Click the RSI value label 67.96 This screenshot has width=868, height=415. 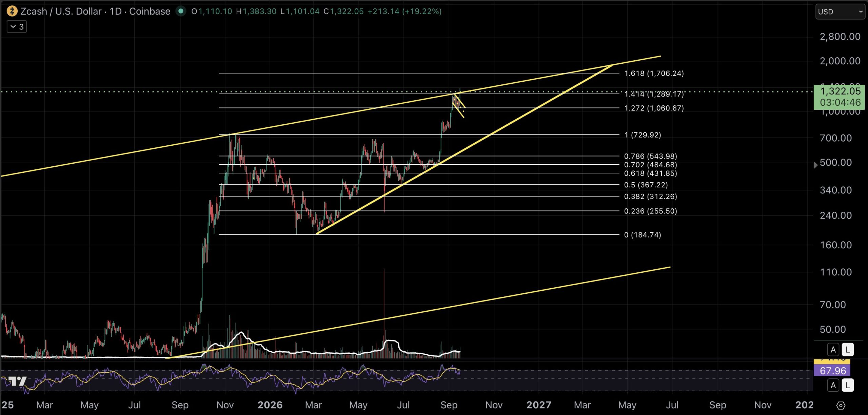[832, 371]
